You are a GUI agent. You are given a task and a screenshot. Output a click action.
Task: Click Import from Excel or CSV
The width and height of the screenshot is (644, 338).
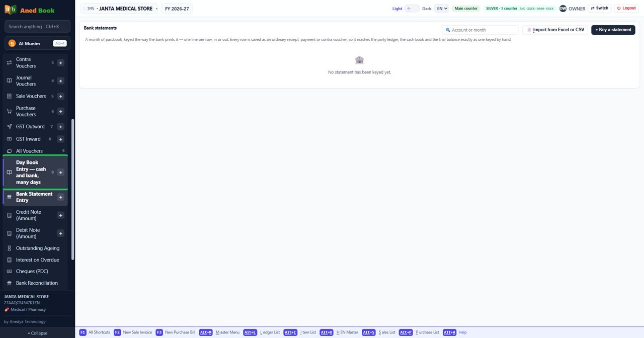pyautogui.click(x=555, y=30)
